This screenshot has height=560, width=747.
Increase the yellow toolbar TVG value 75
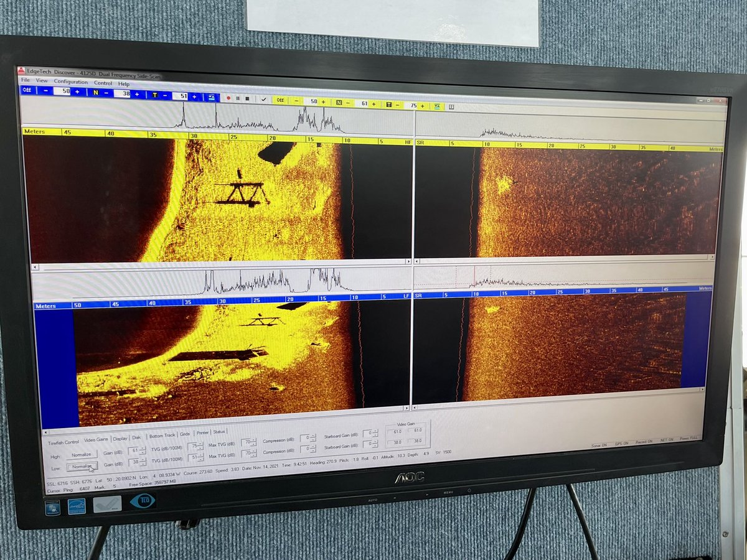pyautogui.click(x=422, y=106)
